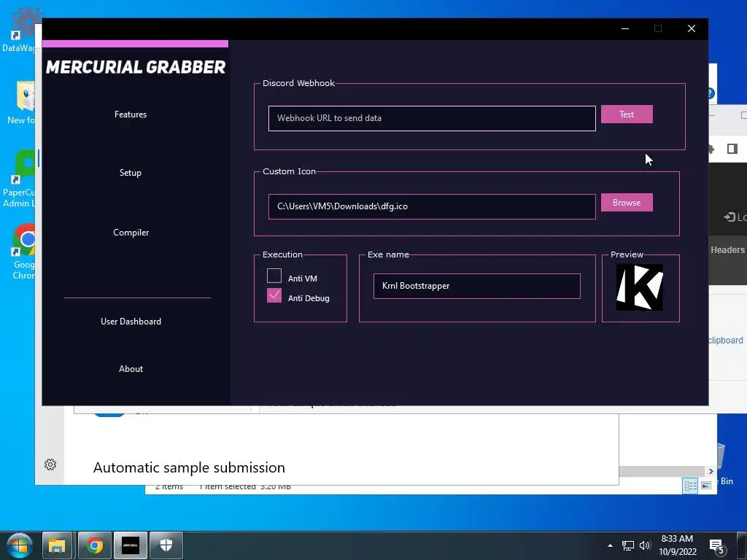Minimize the Mercurial Grabber window
747x560 pixels.
[625, 28]
